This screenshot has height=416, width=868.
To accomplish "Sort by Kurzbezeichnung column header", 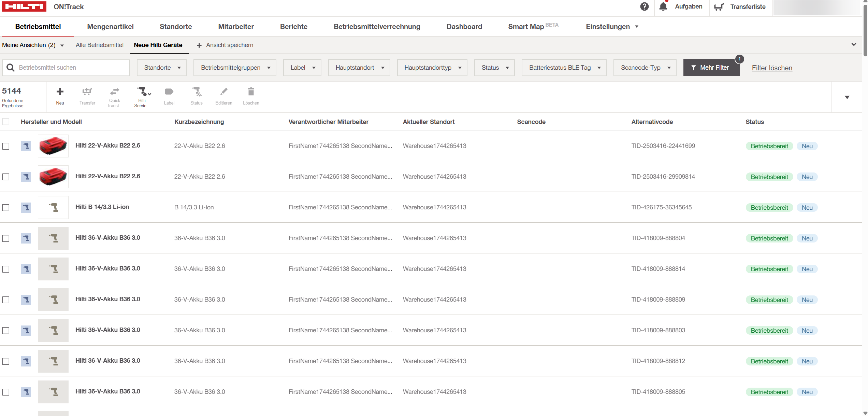I will [199, 122].
